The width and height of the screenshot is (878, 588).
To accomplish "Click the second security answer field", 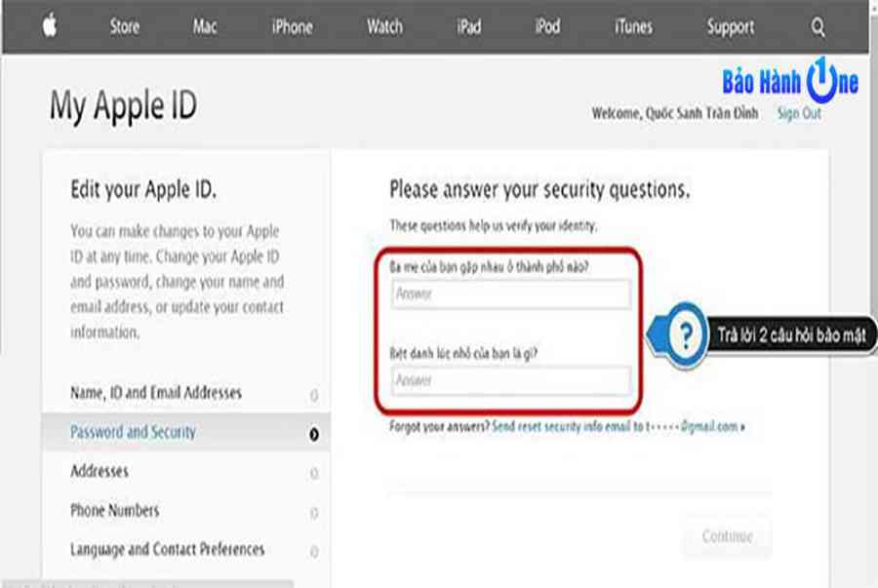I will point(510,380).
